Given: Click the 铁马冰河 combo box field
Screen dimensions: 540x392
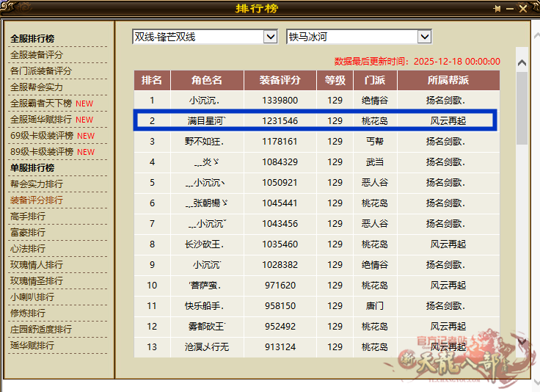Looking at the screenshot, I should [359, 37].
